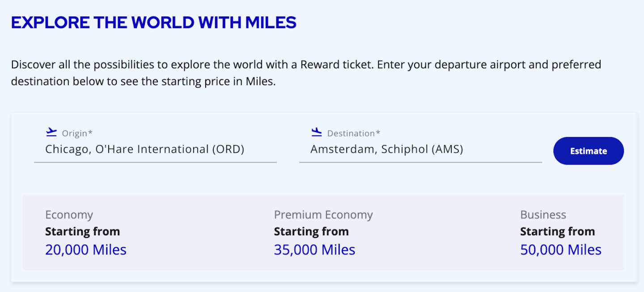Image resolution: width=644 pixels, height=292 pixels.
Task: Click the Destination field label
Action: point(354,133)
